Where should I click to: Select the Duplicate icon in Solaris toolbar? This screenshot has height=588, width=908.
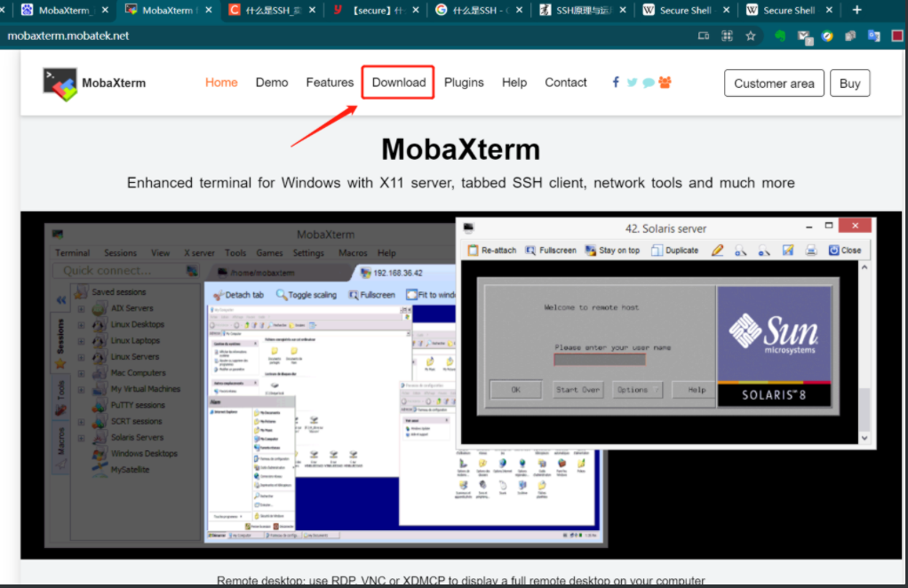pyautogui.click(x=675, y=250)
